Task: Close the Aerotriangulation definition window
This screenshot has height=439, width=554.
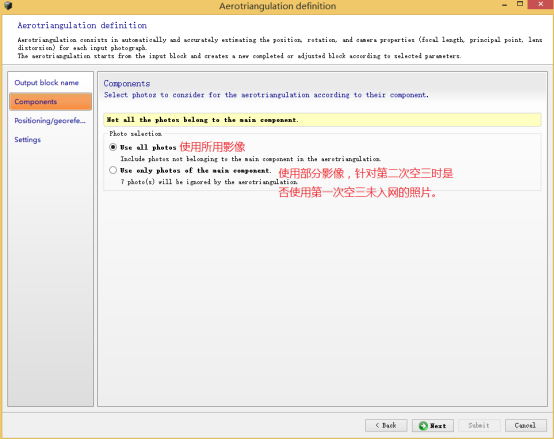Action: 541,4
